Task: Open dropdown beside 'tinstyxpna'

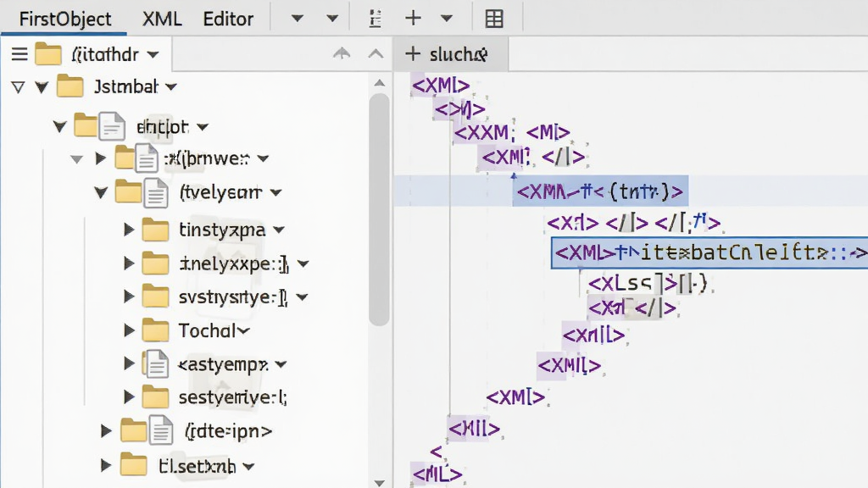Action: 279,230
